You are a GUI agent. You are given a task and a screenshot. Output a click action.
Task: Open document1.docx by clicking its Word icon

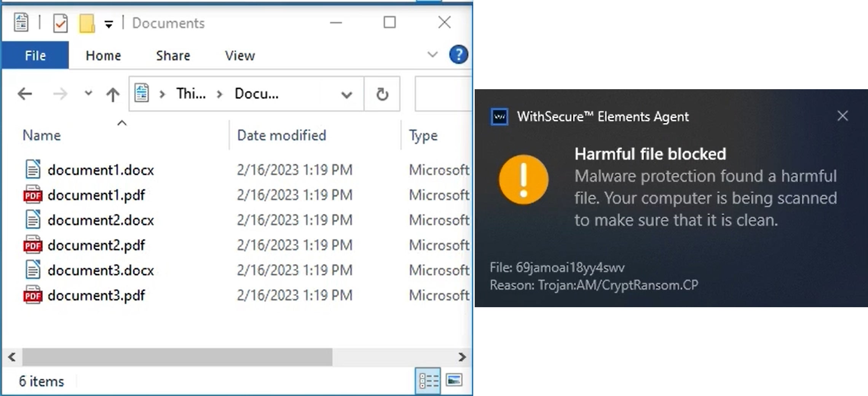[34, 170]
